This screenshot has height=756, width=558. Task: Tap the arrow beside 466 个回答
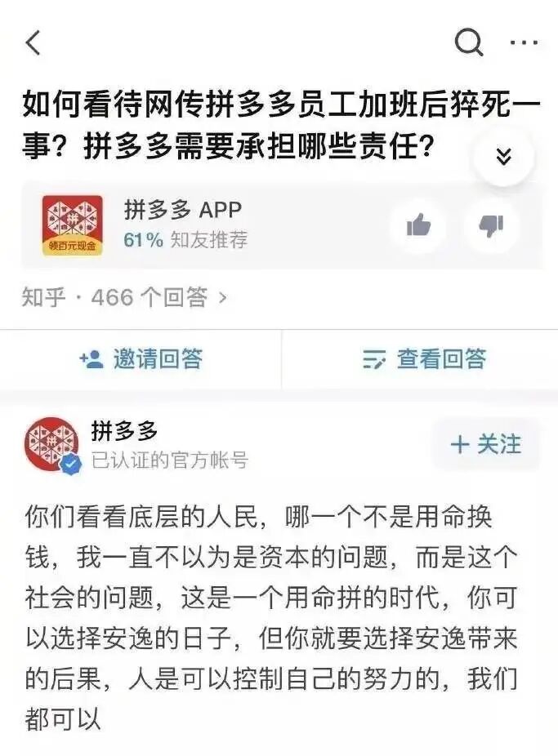tap(222, 298)
